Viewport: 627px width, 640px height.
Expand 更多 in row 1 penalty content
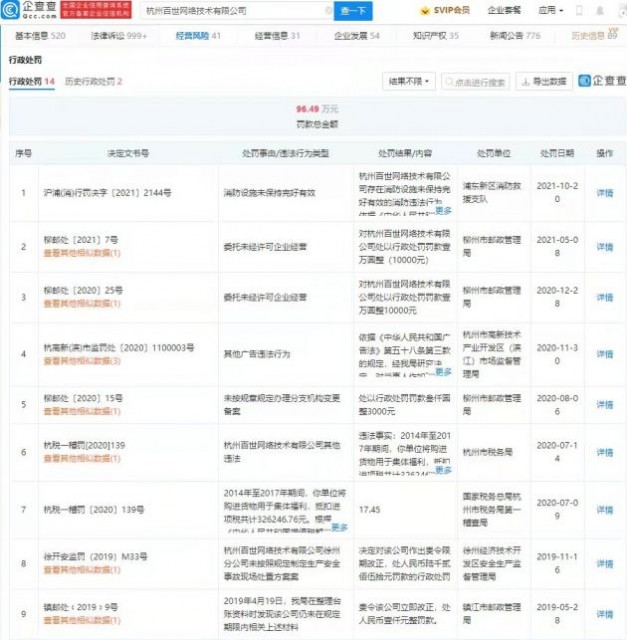click(443, 211)
